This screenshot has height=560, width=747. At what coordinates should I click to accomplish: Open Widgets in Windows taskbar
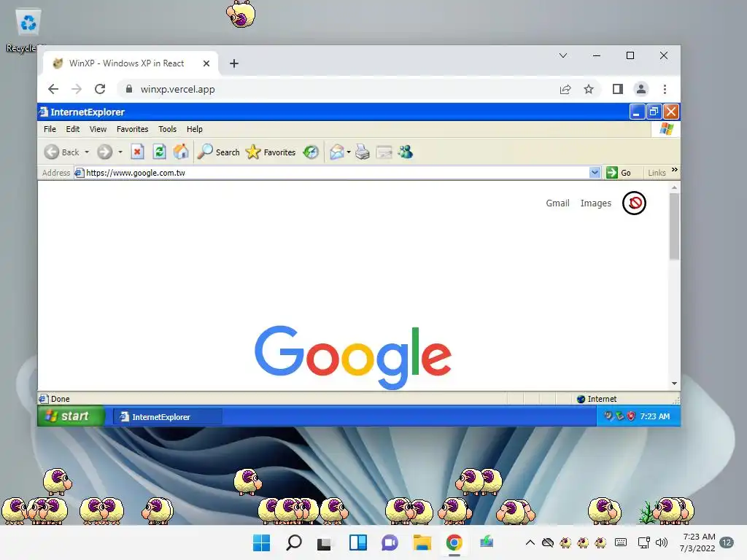(x=357, y=542)
